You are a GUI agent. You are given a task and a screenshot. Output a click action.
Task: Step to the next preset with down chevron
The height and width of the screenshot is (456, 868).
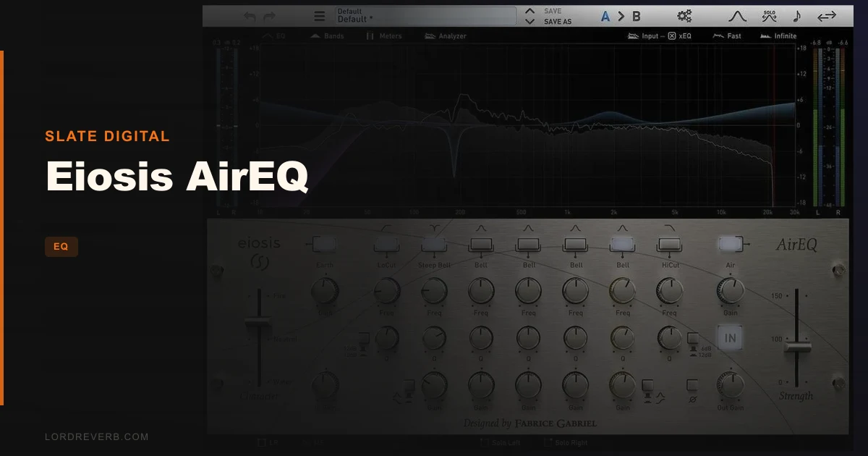tap(530, 22)
